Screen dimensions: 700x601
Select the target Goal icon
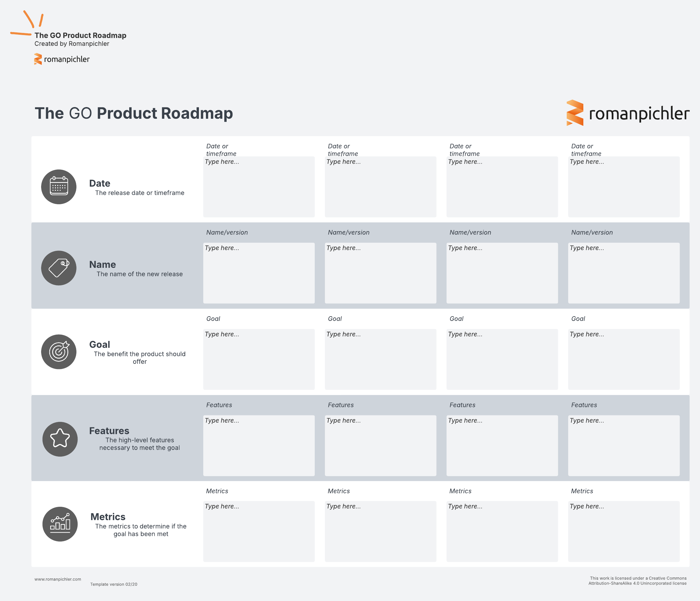[x=59, y=352]
